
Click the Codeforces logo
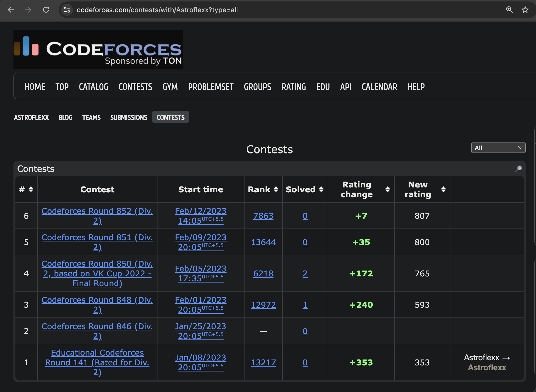click(x=98, y=50)
